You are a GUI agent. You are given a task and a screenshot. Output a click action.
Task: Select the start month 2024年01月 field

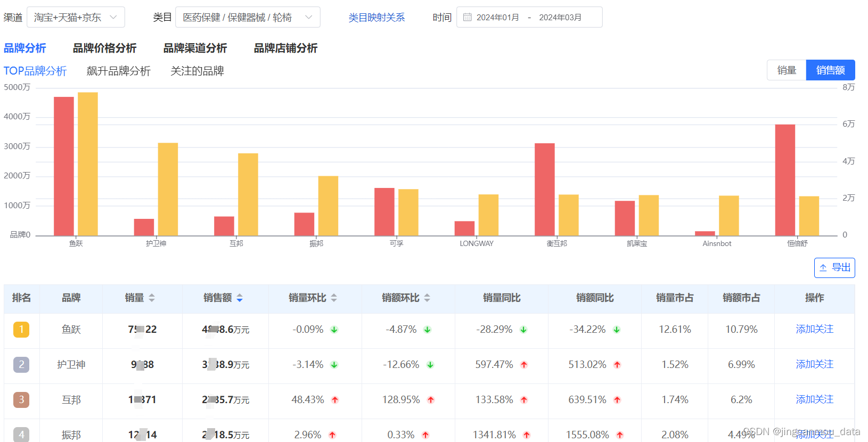click(497, 18)
